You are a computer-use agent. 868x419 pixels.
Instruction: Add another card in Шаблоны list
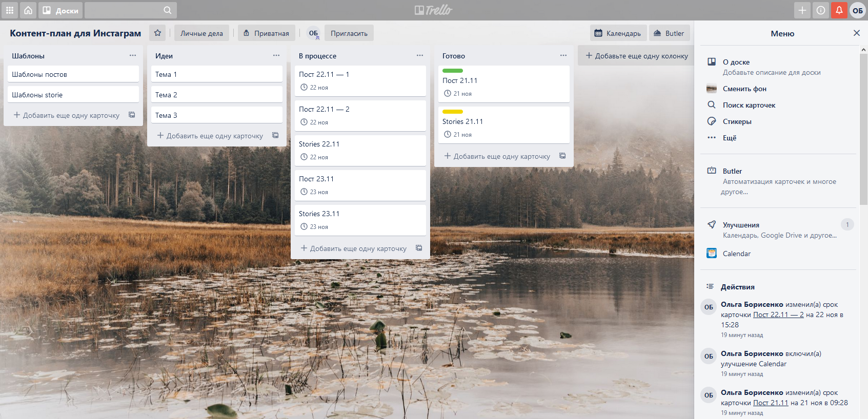click(x=66, y=115)
